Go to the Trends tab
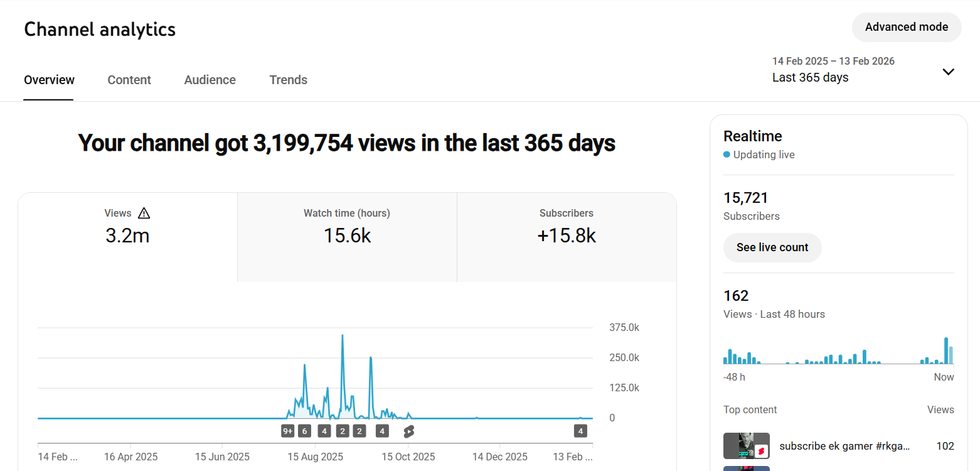Image resolution: width=980 pixels, height=471 pixels. 288,80
